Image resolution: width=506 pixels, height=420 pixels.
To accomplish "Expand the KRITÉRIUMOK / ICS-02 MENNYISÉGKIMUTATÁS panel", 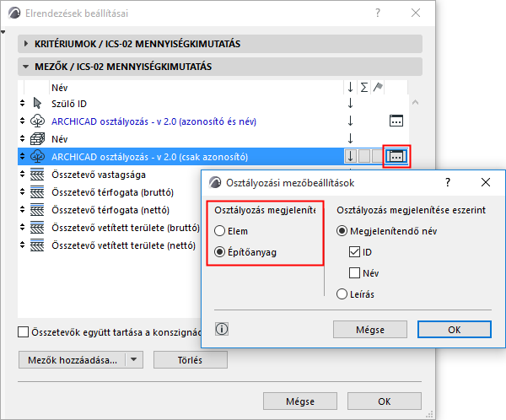I will [26, 44].
